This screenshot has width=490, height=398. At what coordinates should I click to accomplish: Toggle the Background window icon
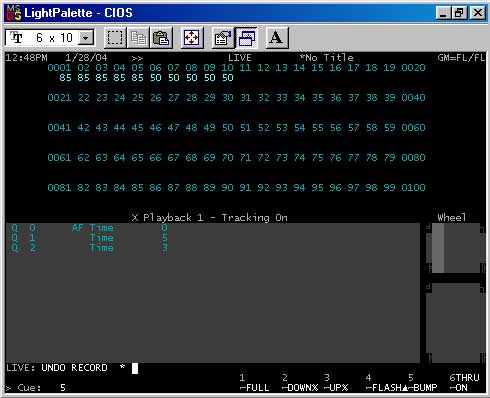click(246, 38)
